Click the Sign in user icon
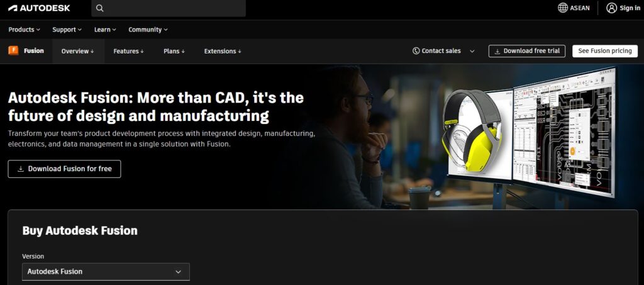 [x=611, y=8]
